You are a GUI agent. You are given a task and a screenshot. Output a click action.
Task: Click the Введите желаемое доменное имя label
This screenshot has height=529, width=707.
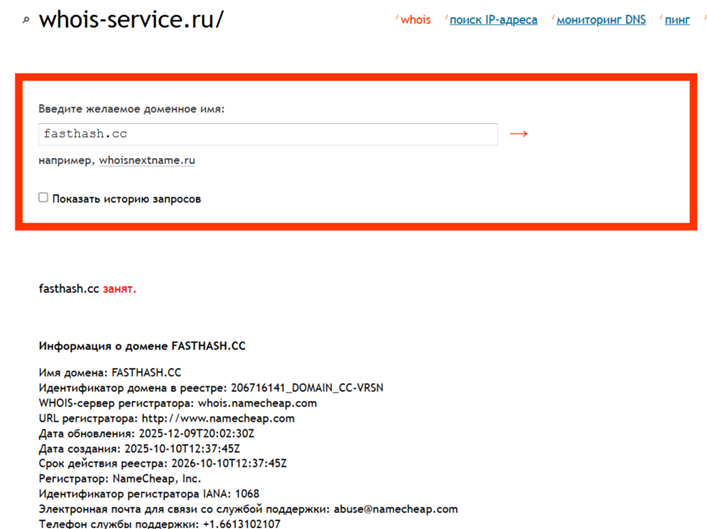pyautogui.click(x=132, y=108)
